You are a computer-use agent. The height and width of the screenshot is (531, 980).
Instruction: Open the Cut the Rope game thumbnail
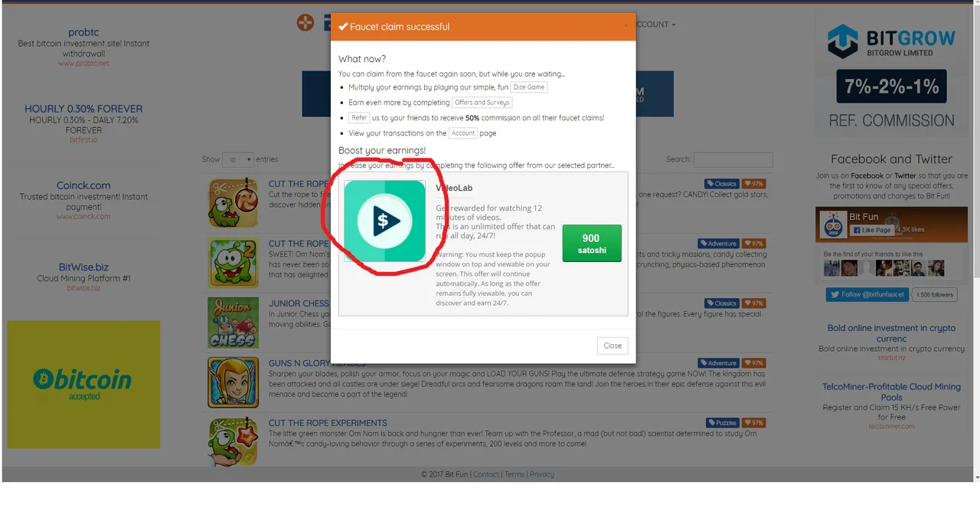tap(233, 203)
